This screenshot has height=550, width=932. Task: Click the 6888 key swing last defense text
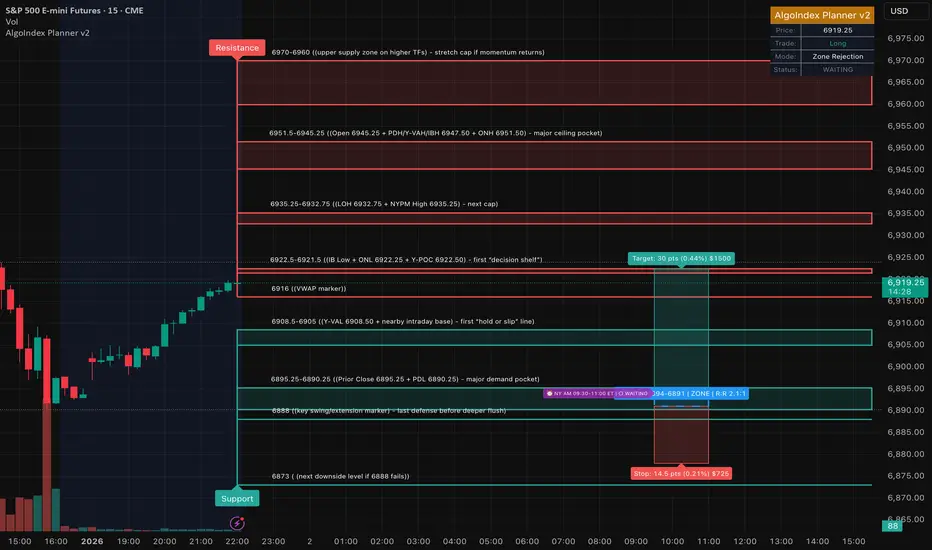point(389,411)
